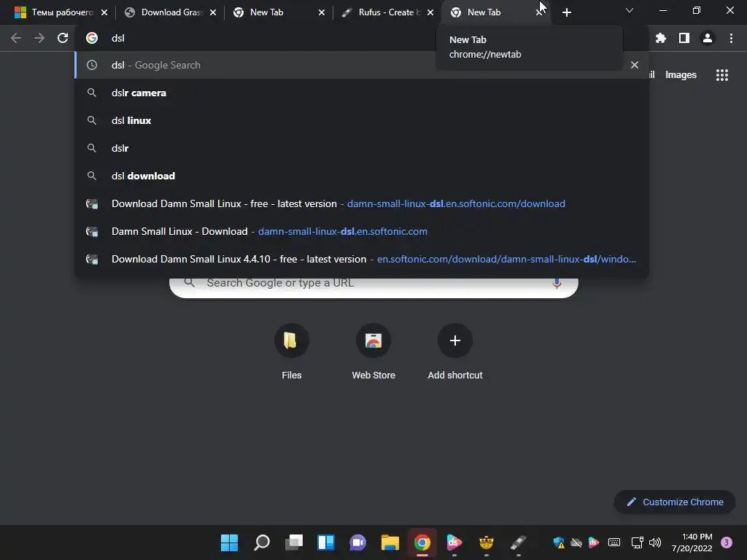Open the Rufus USB icon on taskbar
Image resolution: width=747 pixels, height=560 pixels.
click(x=519, y=542)
